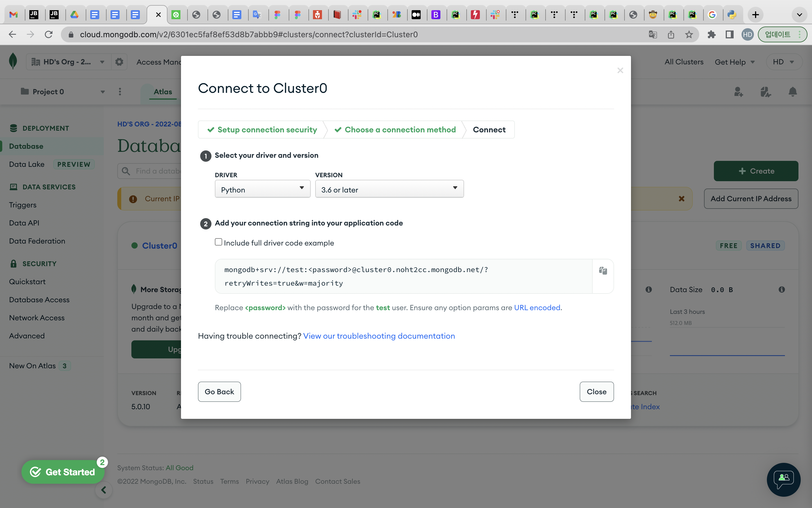The width and height of the screenshot is (812, 508).
Task: Go to Setup connection security step
Action: point(262,130)
